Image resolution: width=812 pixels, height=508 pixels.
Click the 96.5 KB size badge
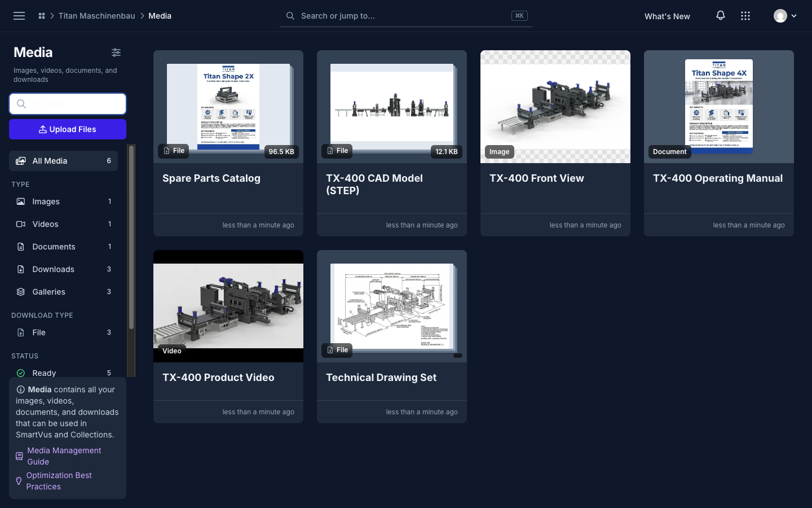(x=281, y=151)
